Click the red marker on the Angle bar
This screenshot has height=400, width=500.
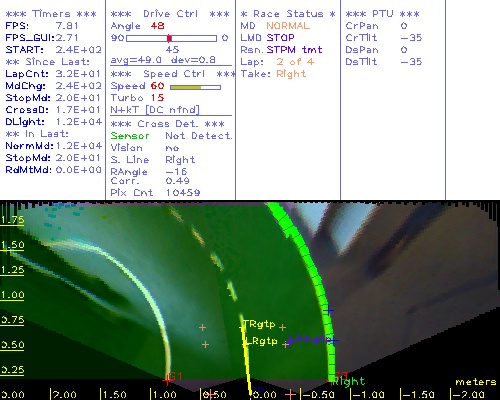169,38
